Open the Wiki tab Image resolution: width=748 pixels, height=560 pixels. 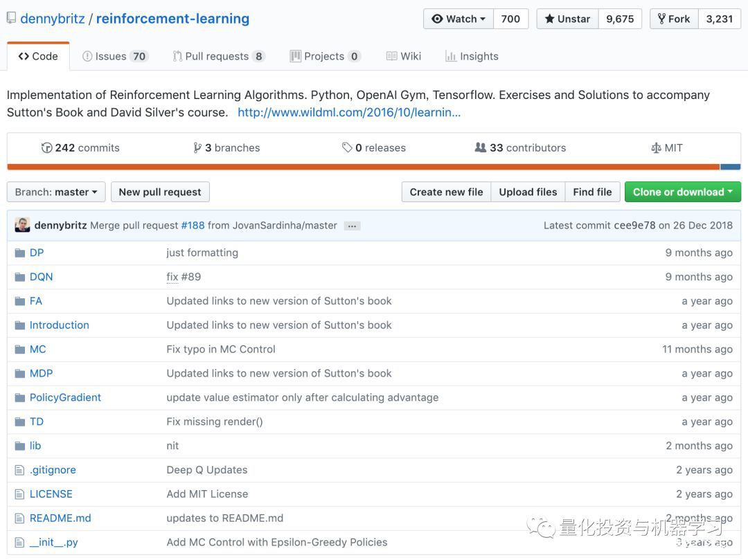[x=404, y=56]
